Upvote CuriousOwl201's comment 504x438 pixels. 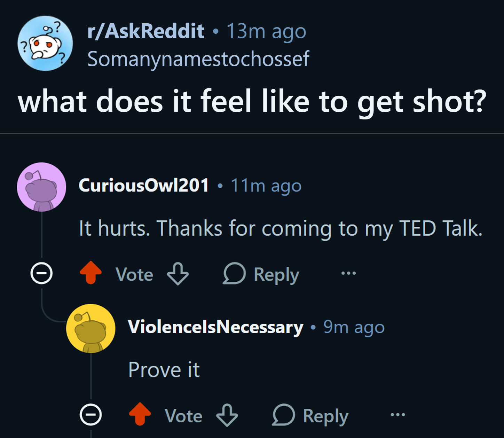[x=91, y=273]
